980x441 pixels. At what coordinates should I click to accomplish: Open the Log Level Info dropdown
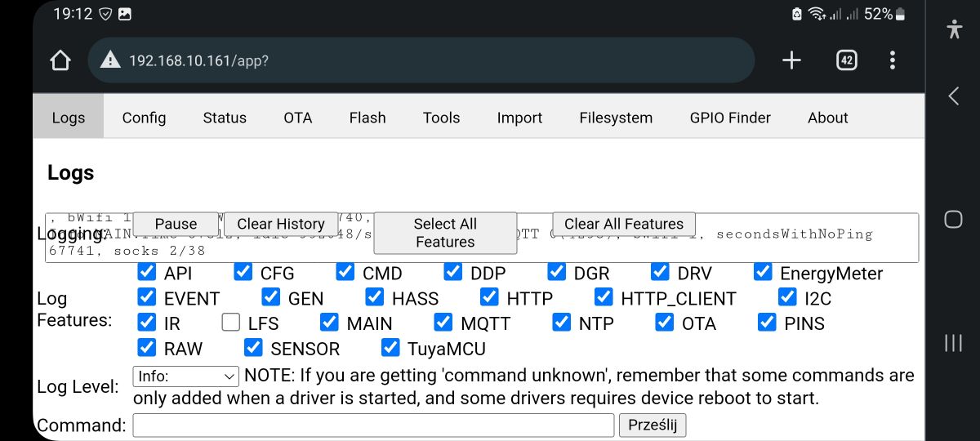(185, 376)
